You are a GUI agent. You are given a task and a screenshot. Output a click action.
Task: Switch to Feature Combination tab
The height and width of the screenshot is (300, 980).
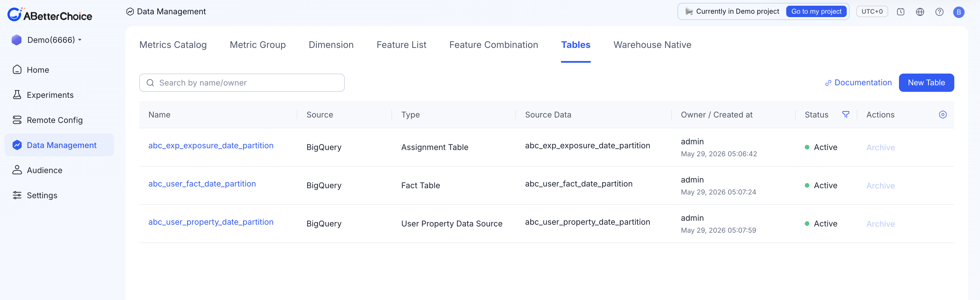click(493, 45)
